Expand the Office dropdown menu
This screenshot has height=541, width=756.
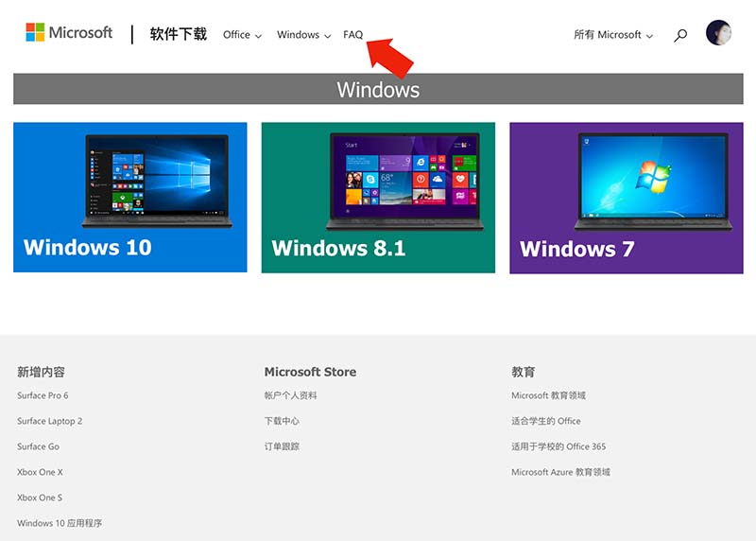(242, 35)
